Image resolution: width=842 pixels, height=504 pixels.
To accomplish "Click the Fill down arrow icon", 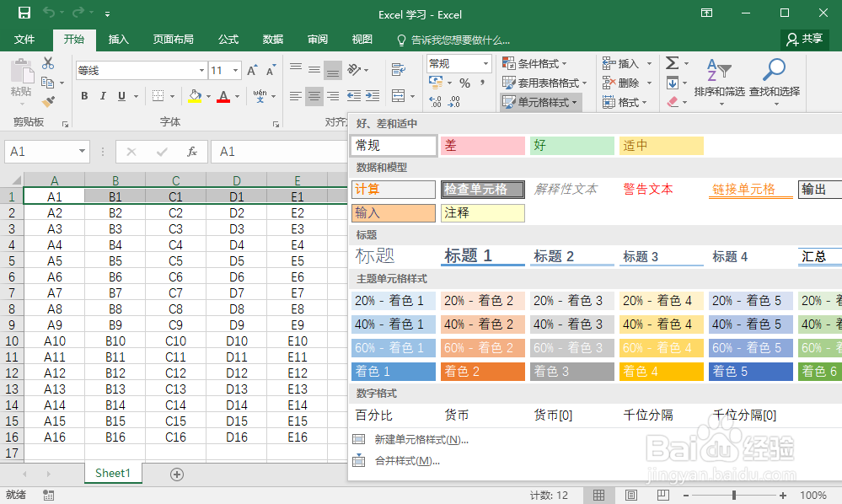I will [673, 83].
